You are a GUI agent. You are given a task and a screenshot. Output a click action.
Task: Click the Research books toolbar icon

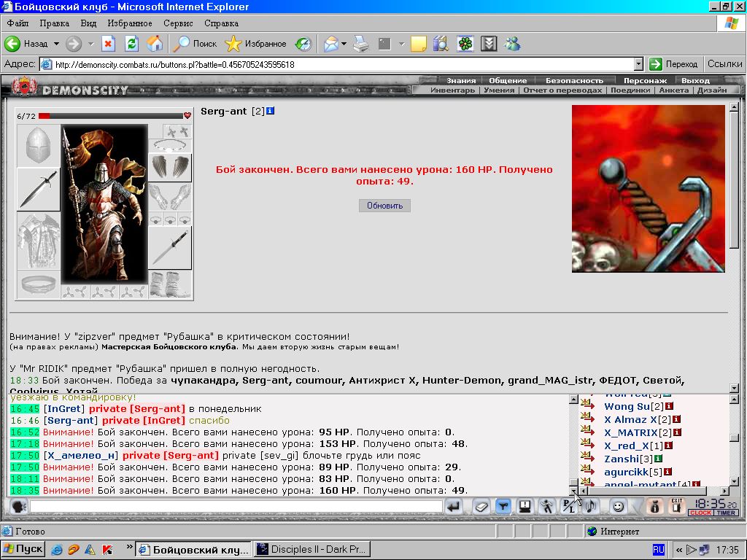tap(441, 44)
